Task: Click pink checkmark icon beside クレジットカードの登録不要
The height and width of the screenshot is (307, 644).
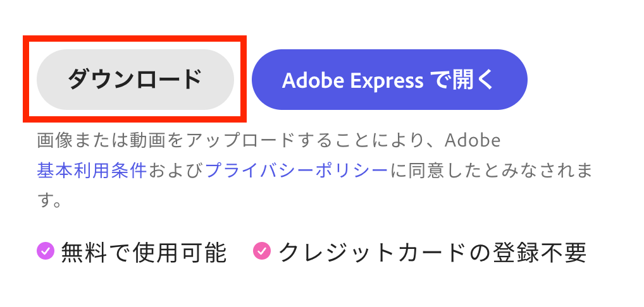Action: point(262,251)
